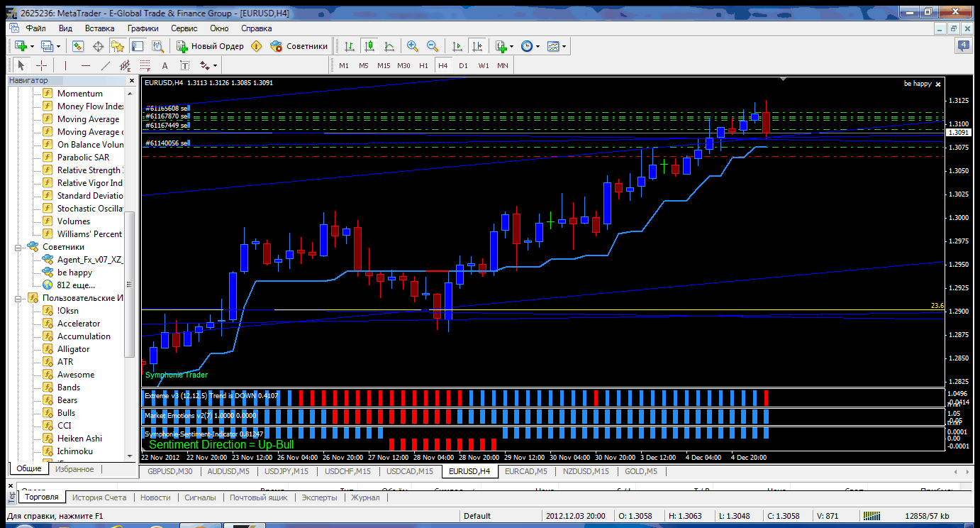This screenshot has width=980, height=528.
Task: Switch timeframe to W1
Action: coord(483,65)
